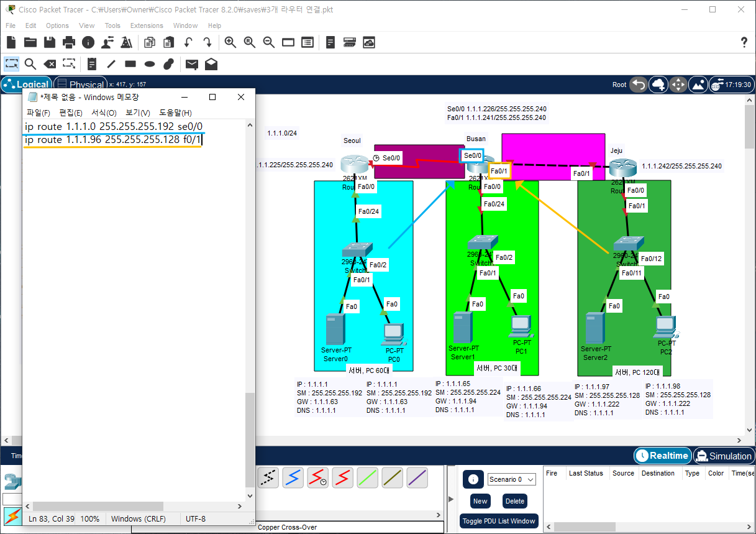Open the Network Information icon
The image size is (756, 534).
click(x=88, y=42)
